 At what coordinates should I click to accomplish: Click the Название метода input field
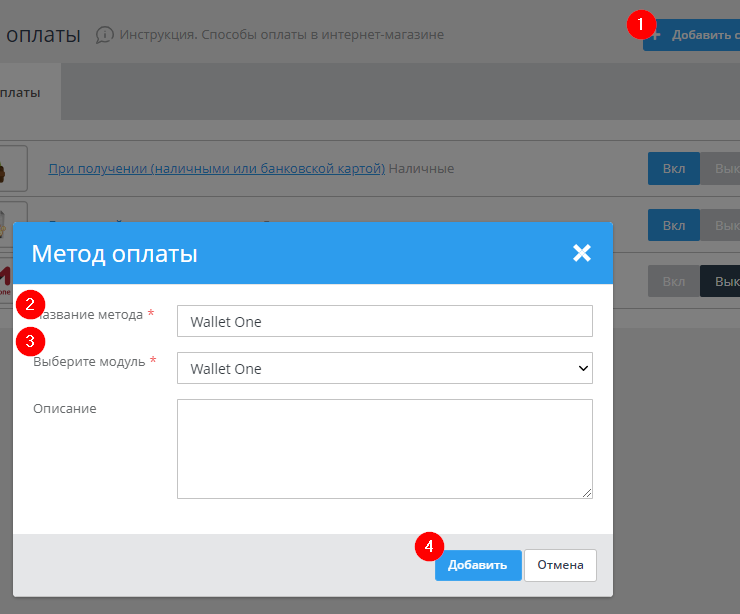click(384, 321)
